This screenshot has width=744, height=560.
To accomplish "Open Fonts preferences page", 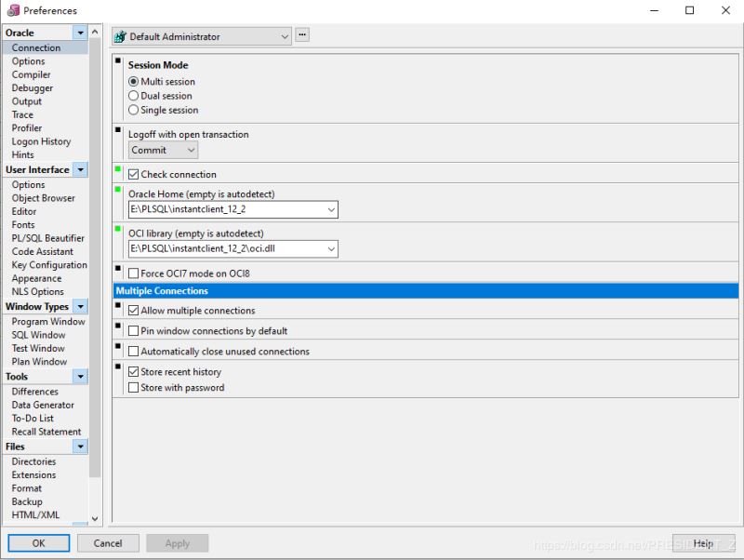I will [23, 225].
